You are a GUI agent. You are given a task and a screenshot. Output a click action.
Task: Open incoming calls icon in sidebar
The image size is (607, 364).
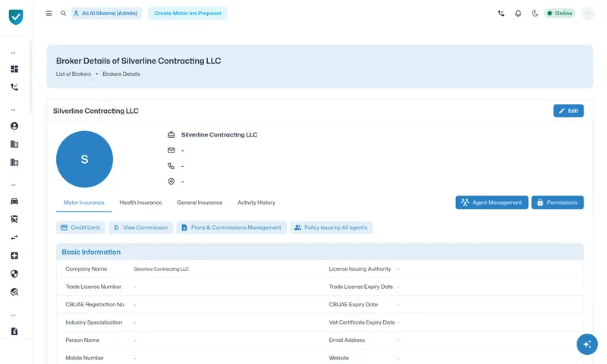14,87
